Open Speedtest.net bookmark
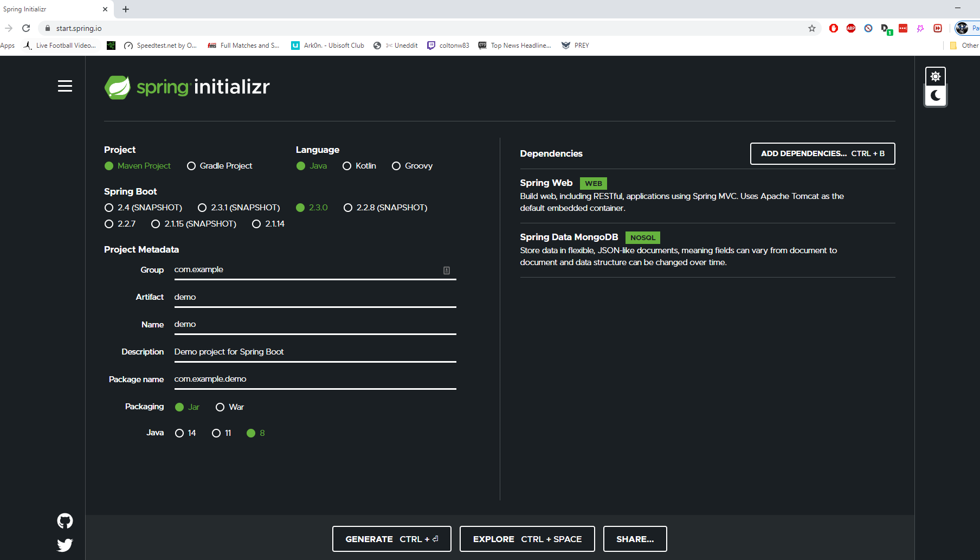This screenshot has width=980, height=560. click(x=160, y=46)
